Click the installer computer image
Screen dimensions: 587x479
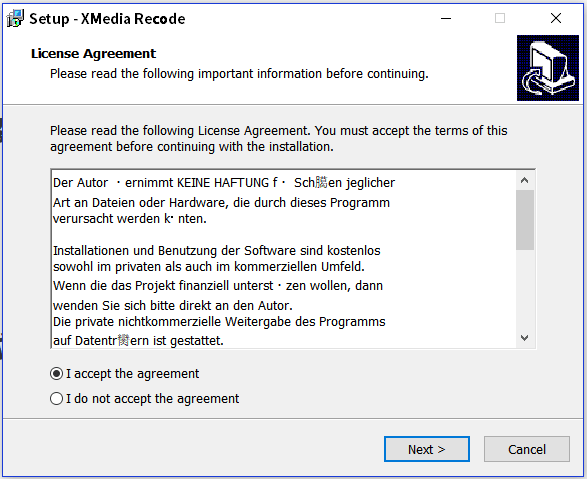[x=548, y=68]
